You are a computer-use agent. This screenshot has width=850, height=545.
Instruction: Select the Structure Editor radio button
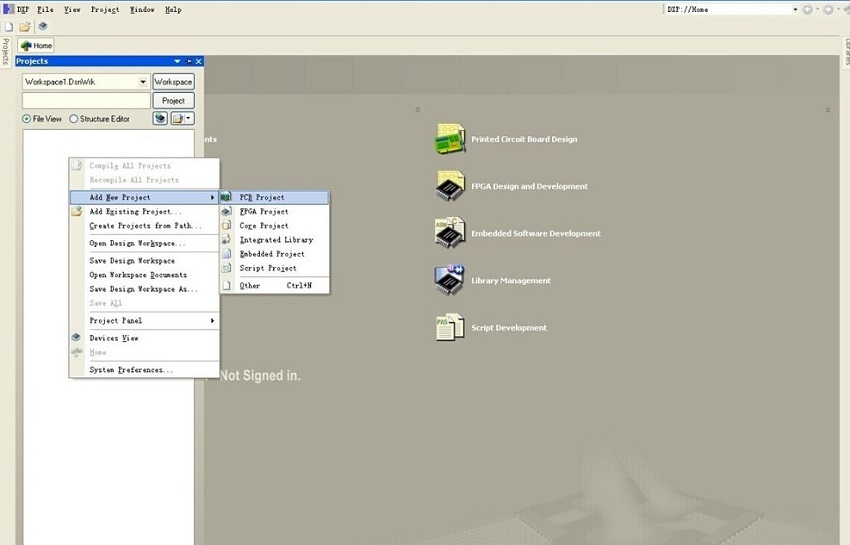73,119
